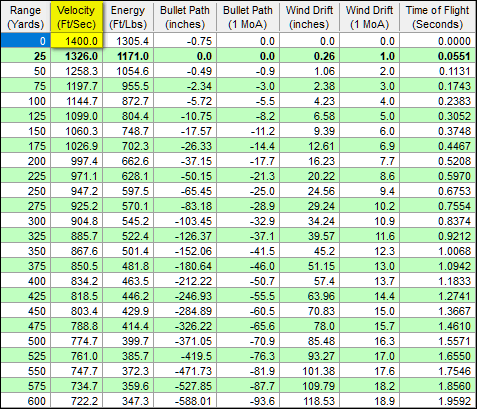Click the Bullet Path (inches) header

[x=185, y=17]
